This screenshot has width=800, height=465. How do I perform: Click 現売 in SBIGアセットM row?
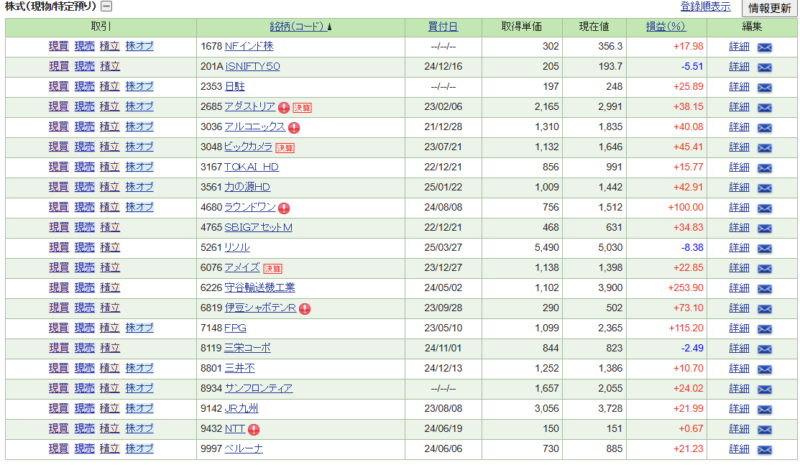coord(84,227)
